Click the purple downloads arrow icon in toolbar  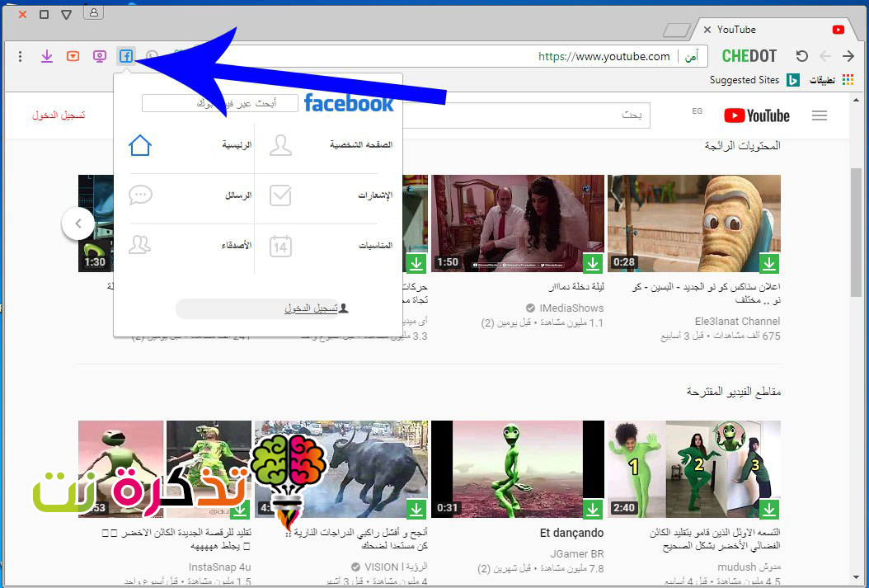46,56
